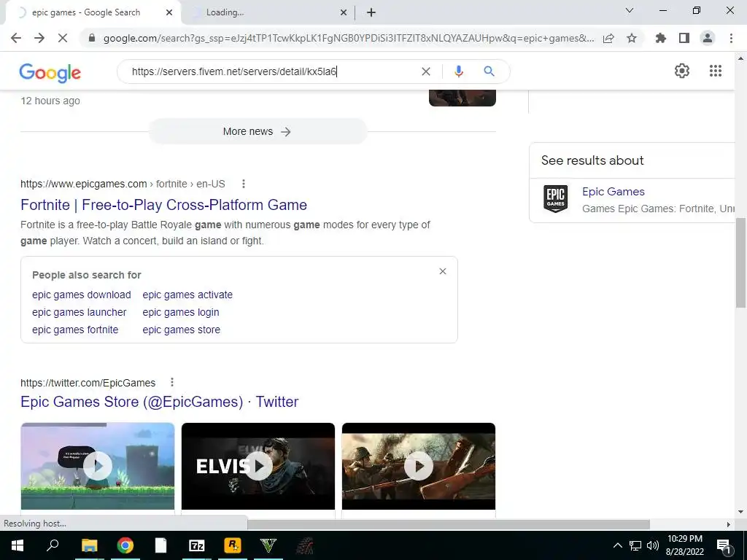
Task: Open the blank document taskbar icon
Action: (160, 545)
